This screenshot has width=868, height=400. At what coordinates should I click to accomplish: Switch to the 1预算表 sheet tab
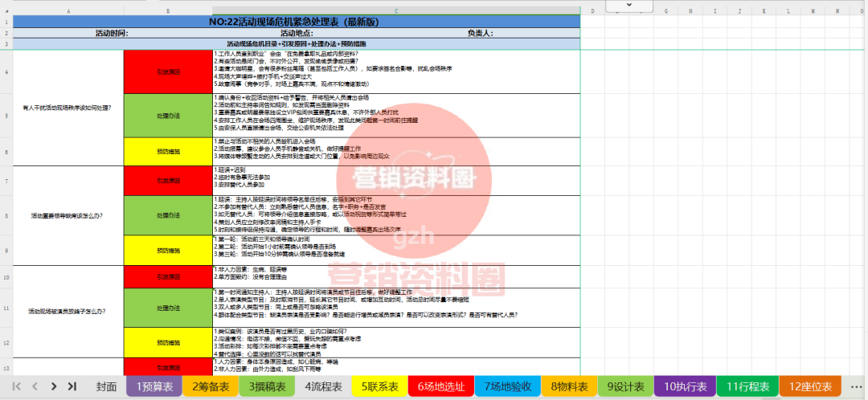(154, 386)
